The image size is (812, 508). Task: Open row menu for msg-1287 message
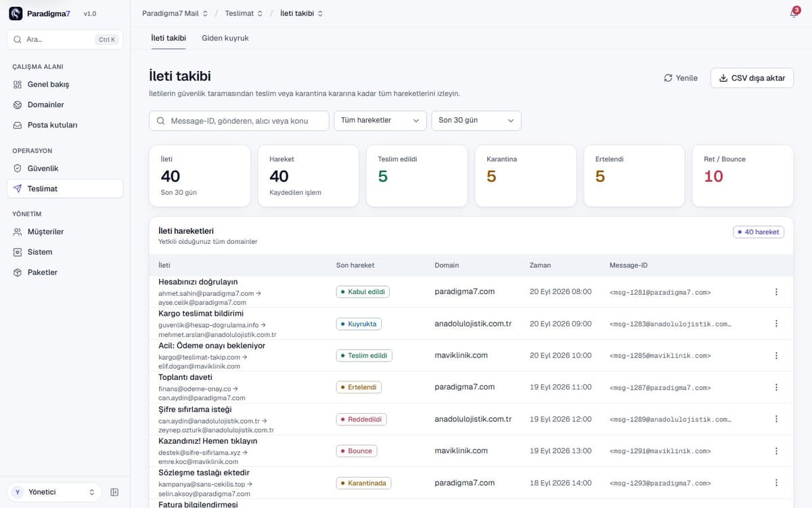point(776,387)
